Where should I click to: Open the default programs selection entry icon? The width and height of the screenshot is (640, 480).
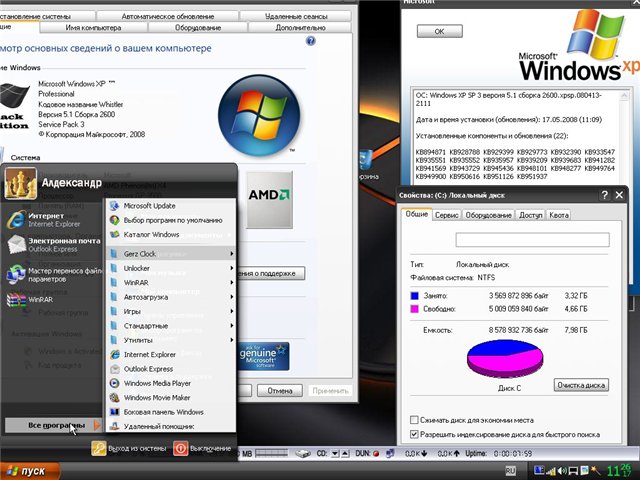point(115,220)
